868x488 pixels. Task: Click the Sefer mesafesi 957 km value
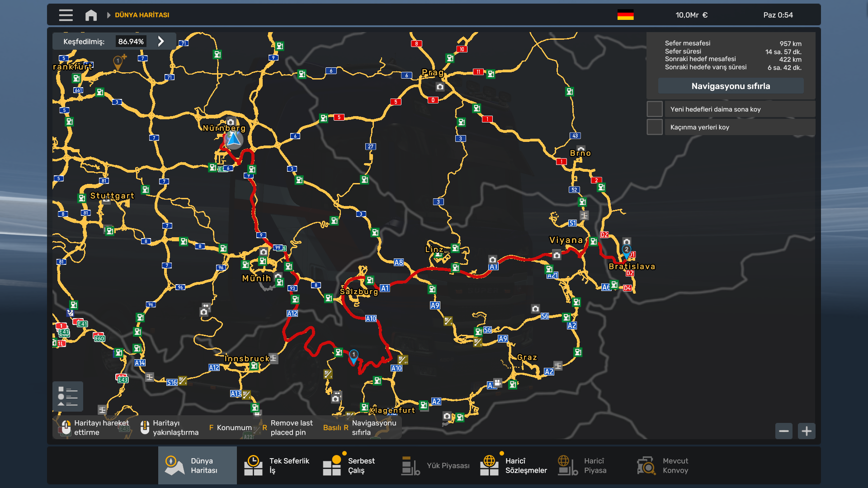click(790, 44)
